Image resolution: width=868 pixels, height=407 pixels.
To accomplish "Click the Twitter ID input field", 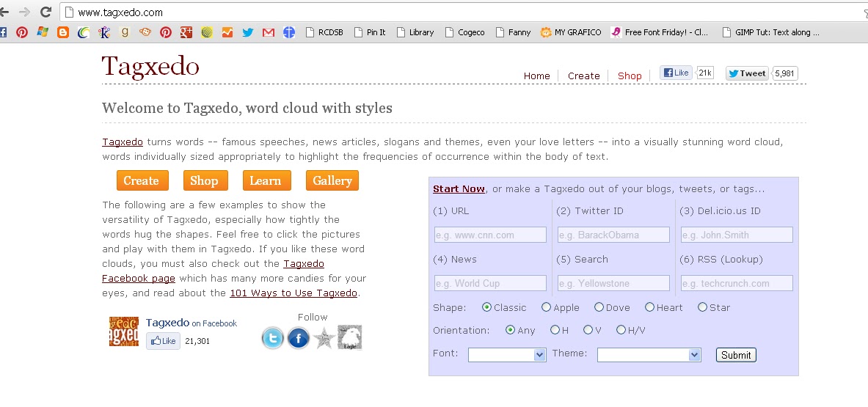I will pyautogui.click(x=613, y=235).
